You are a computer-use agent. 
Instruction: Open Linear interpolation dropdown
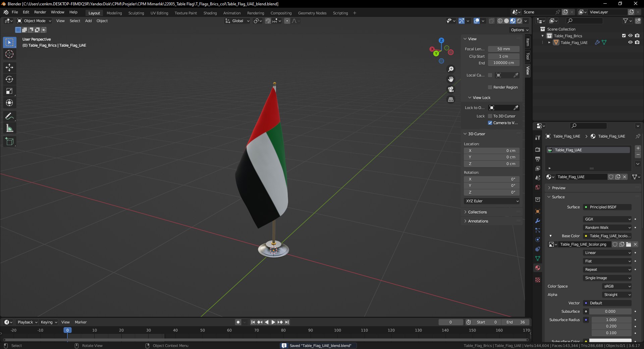[x=607, y=253]
